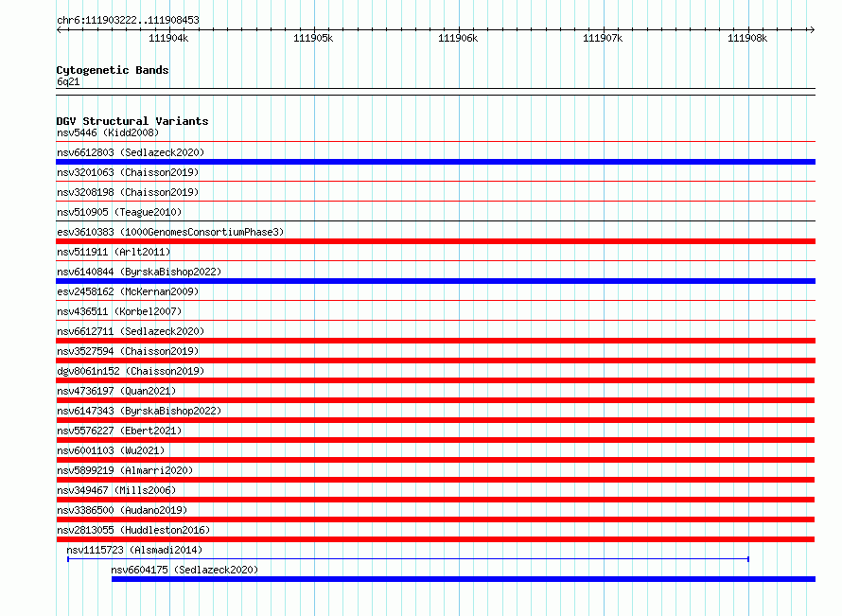Open nsv3208198 (Chaisson2019) variant label
Viewport: 842px width, 616px height.
coord(128,192)
